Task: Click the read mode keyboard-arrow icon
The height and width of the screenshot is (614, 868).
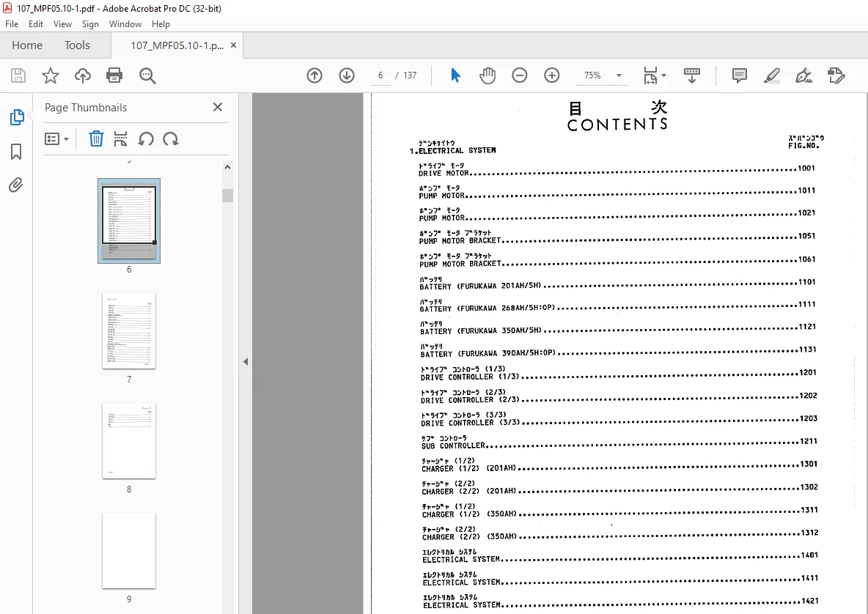Action: 692,75
